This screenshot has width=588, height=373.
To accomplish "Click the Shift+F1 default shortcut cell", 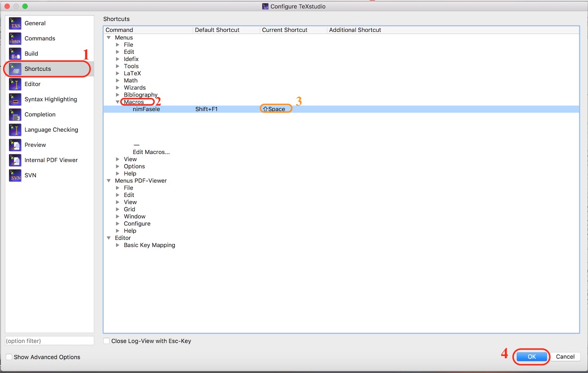I will point(207,109).
